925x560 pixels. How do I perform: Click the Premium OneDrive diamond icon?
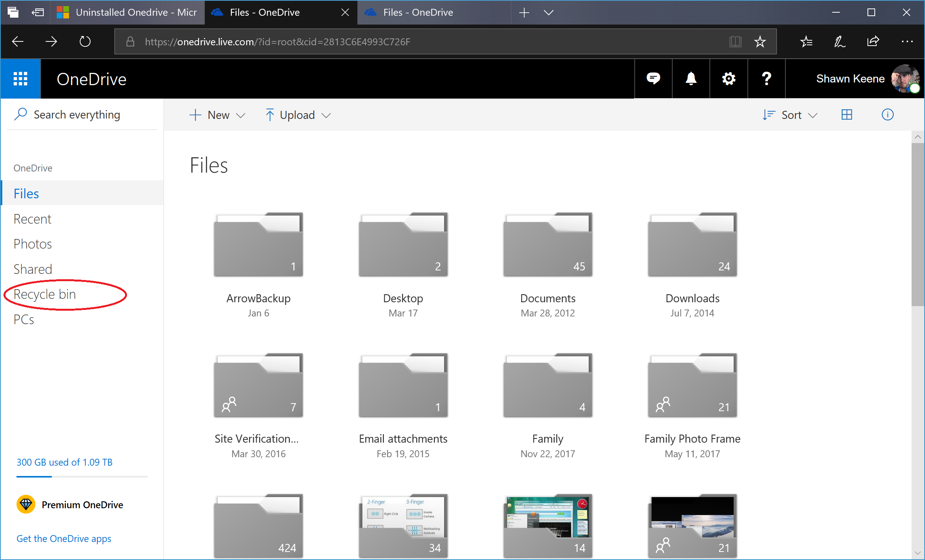(x=26, y=504)
